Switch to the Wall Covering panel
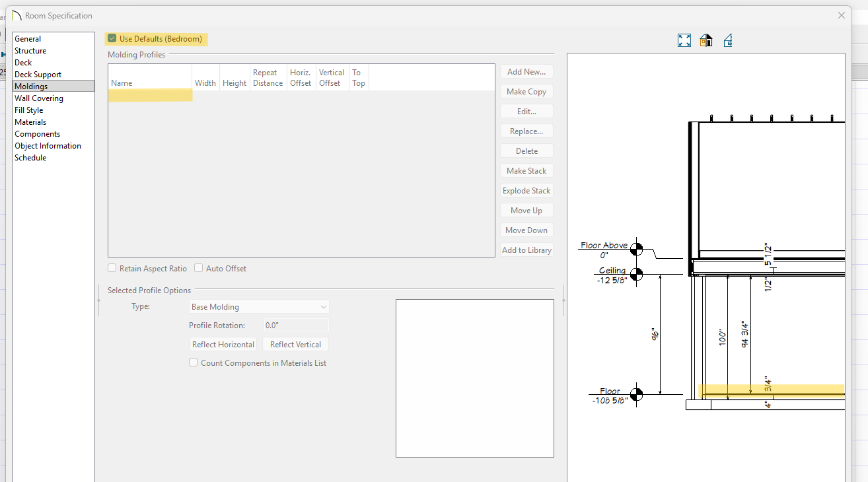The image size is (868, 482). pos(39,98)
